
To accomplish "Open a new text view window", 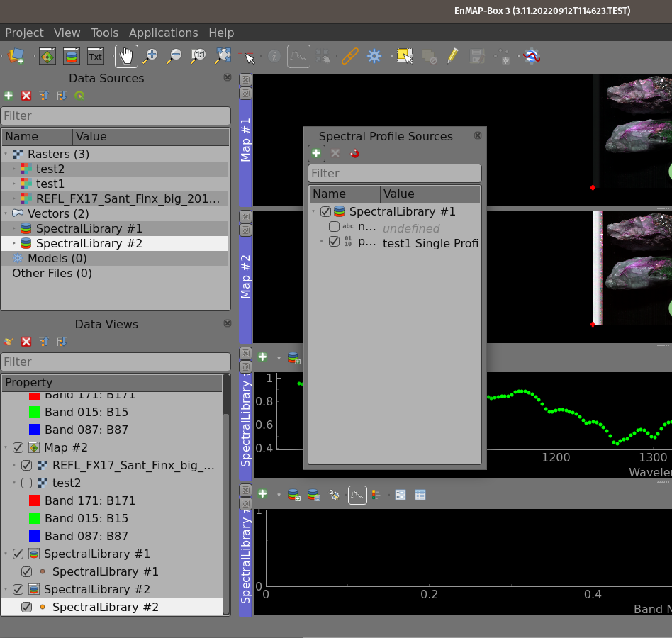I will pos(95,56).
